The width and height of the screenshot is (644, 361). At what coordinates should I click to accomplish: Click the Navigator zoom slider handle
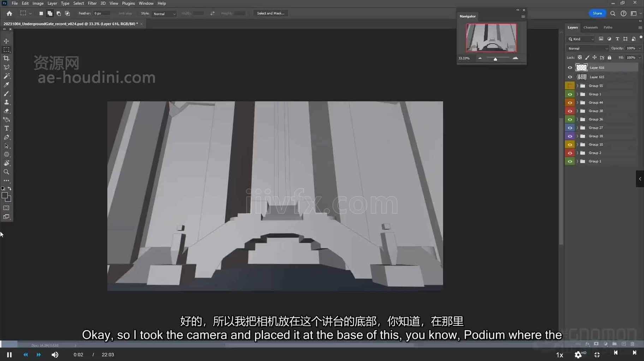pyautogui.click(x=495, y=59)
